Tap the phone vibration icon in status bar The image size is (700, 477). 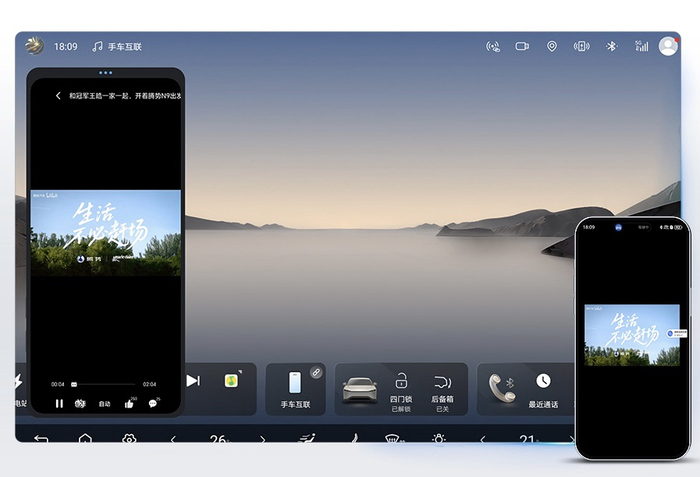581,46
